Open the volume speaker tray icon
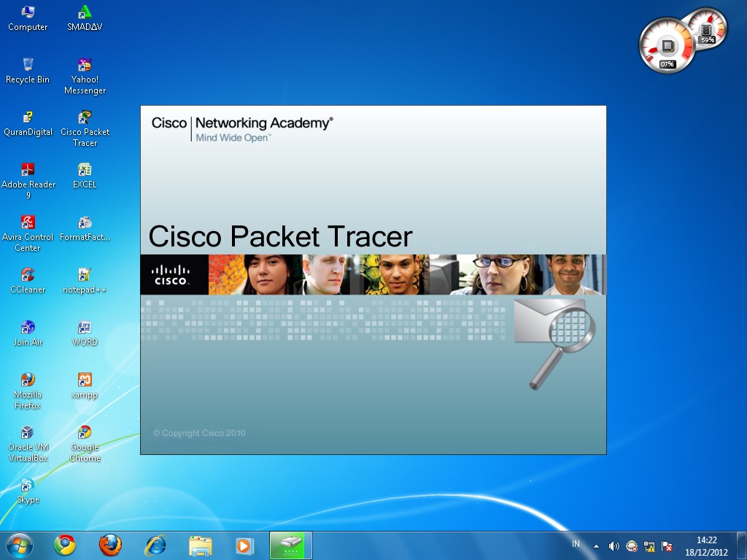Screen dimensions: 747x560 point(614,546)
